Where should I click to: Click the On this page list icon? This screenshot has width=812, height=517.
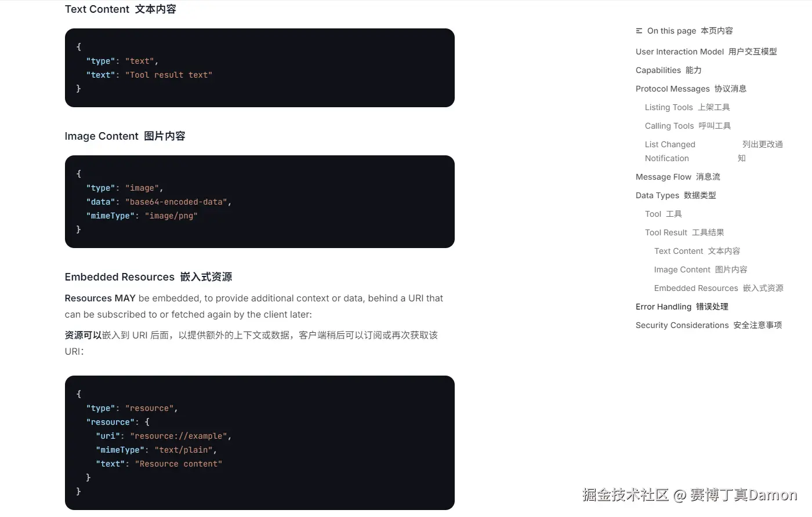click(639, 31)
